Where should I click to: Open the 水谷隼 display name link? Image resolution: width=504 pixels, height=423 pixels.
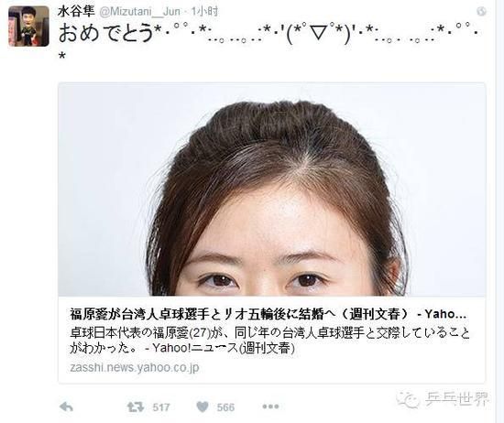pos(76,12)
